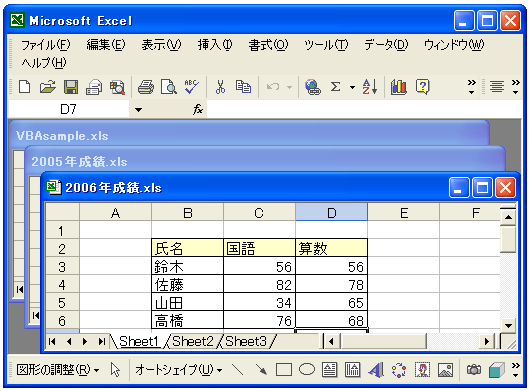Screen dimensions: 531x391
Task: Copy selection toolbar icon
Action: pyautogui.click(x=243, y=87)
